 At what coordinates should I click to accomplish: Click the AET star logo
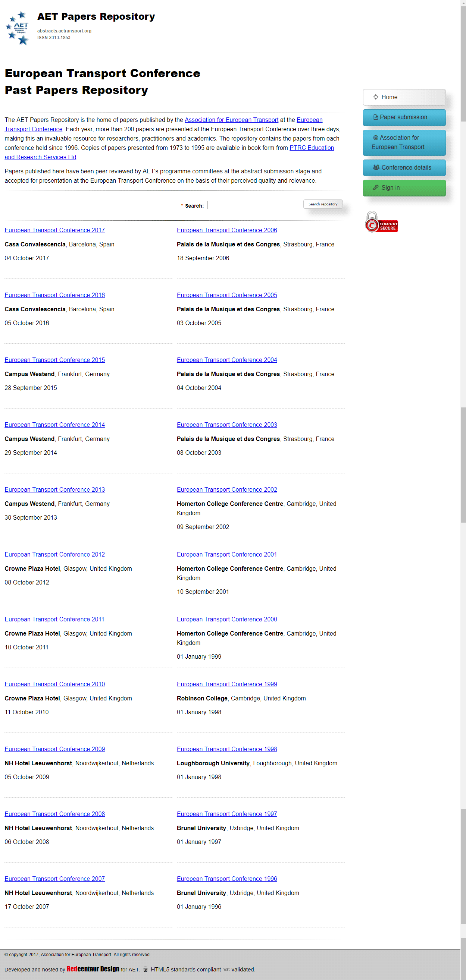point(18,28)
